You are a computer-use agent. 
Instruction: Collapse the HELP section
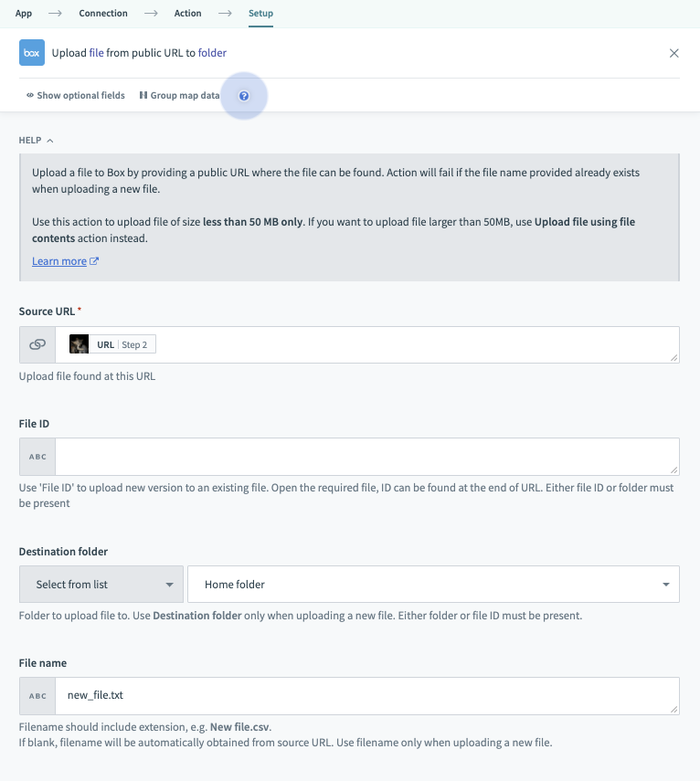click(x=37, y=141)
